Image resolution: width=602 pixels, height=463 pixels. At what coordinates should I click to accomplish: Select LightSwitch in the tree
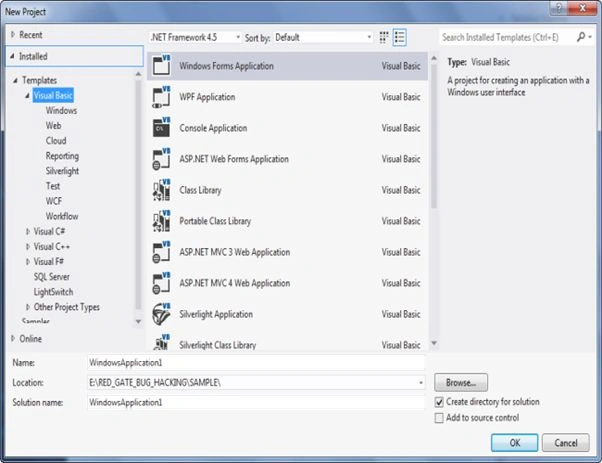[x=53, y=292]
